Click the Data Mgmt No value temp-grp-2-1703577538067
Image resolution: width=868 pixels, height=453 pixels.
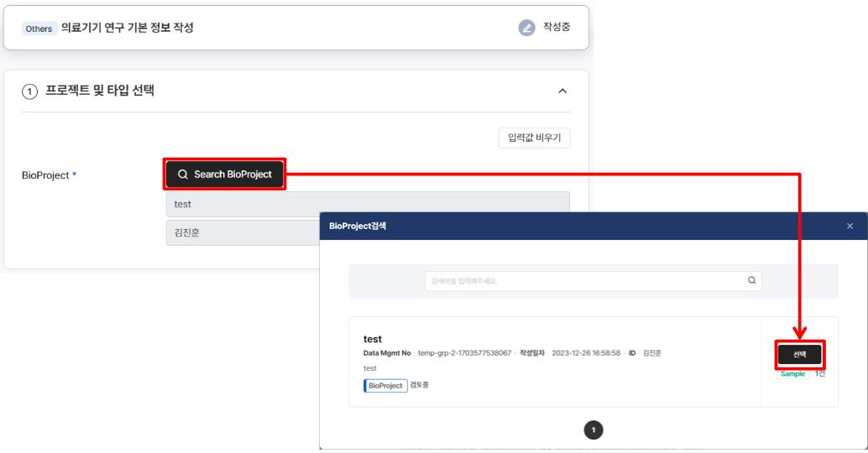(x=464, y=353)
